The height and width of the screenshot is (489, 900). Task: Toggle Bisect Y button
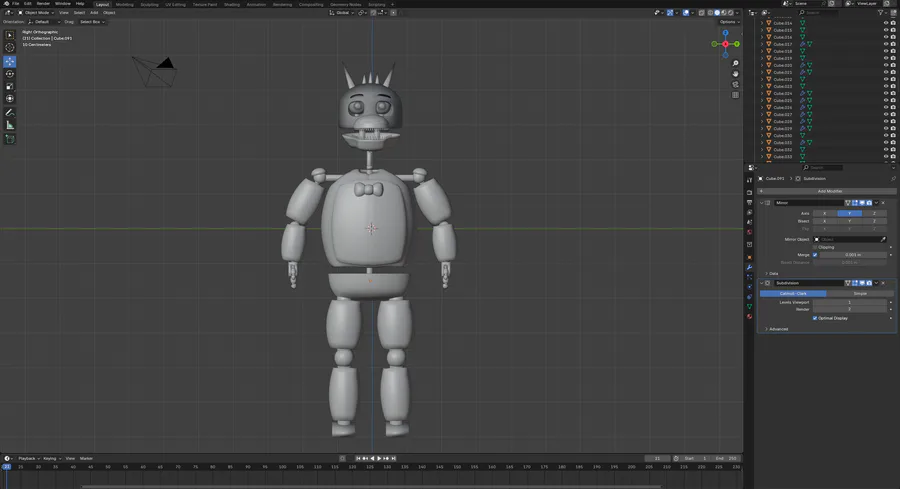pos(849,221)
